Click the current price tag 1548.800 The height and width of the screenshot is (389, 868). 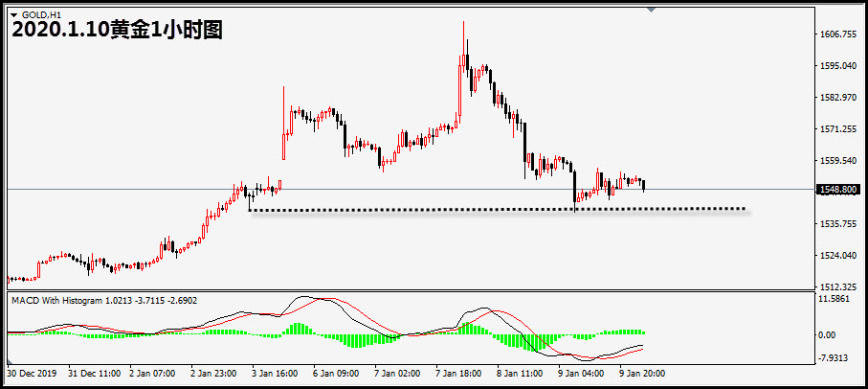pos(837,190)
